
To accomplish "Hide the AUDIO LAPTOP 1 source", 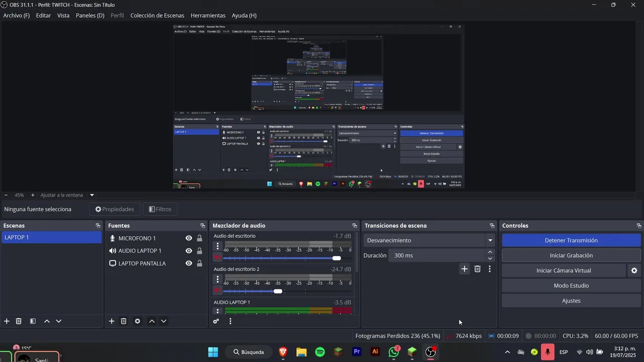I will tap(189, 251).
